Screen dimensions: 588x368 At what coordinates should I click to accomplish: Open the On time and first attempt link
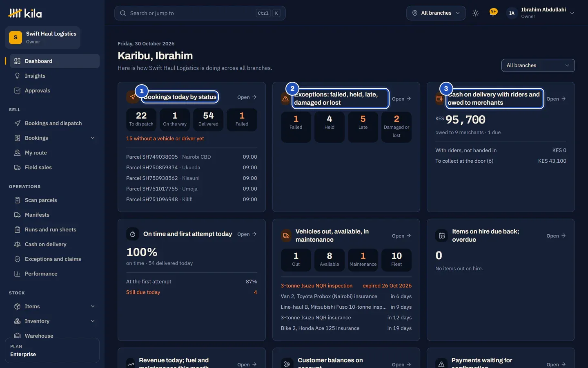pyautogui.click(x=247, y=234)
